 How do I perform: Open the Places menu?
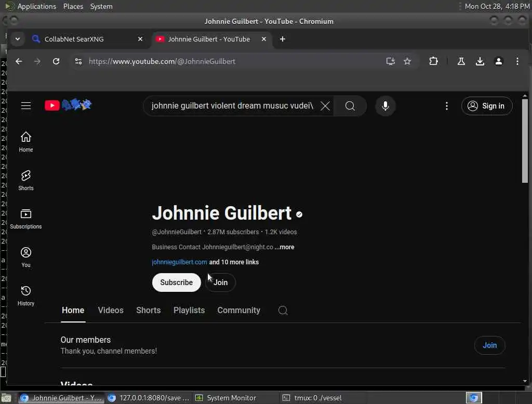tap(73, 6)
